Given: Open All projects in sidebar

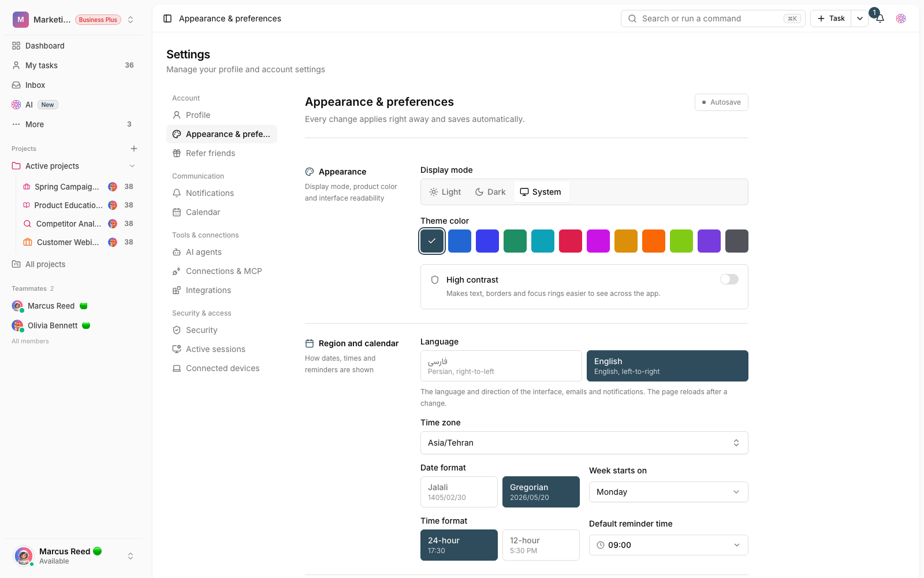Looking at the screenshot, I should 74,264.
